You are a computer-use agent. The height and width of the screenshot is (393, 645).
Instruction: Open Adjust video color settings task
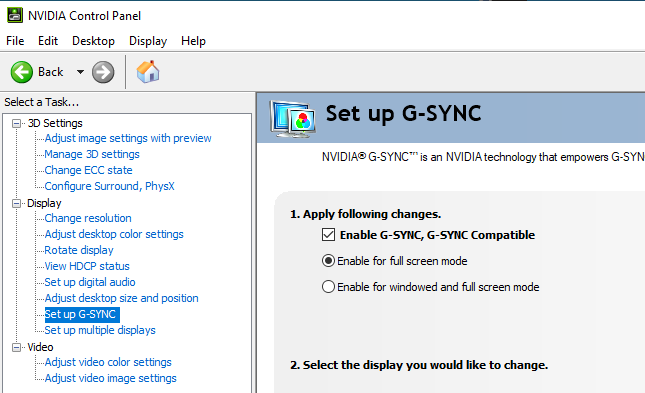tap(108, 362)
